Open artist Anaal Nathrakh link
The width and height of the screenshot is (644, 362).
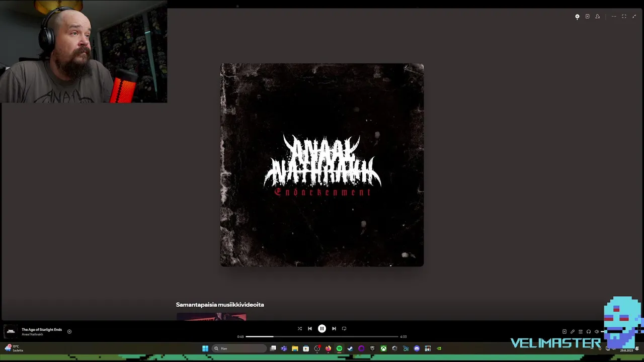[x=32, y=335]
